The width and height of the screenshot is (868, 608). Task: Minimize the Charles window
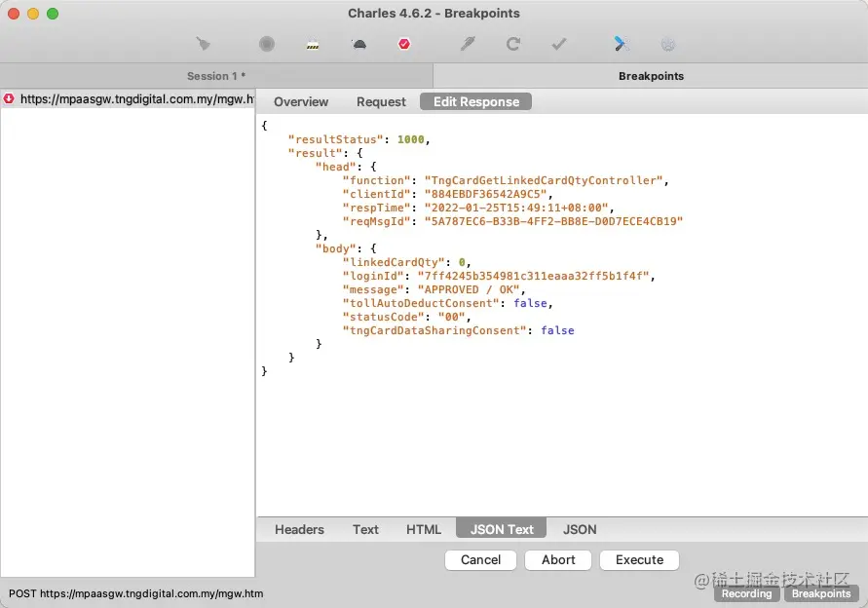(x=33, y=14)
